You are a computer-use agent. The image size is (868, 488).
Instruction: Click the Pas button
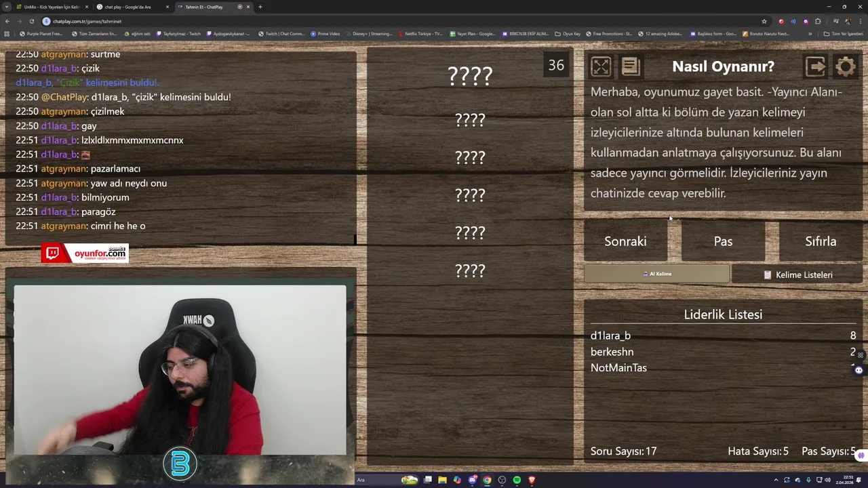723,241
